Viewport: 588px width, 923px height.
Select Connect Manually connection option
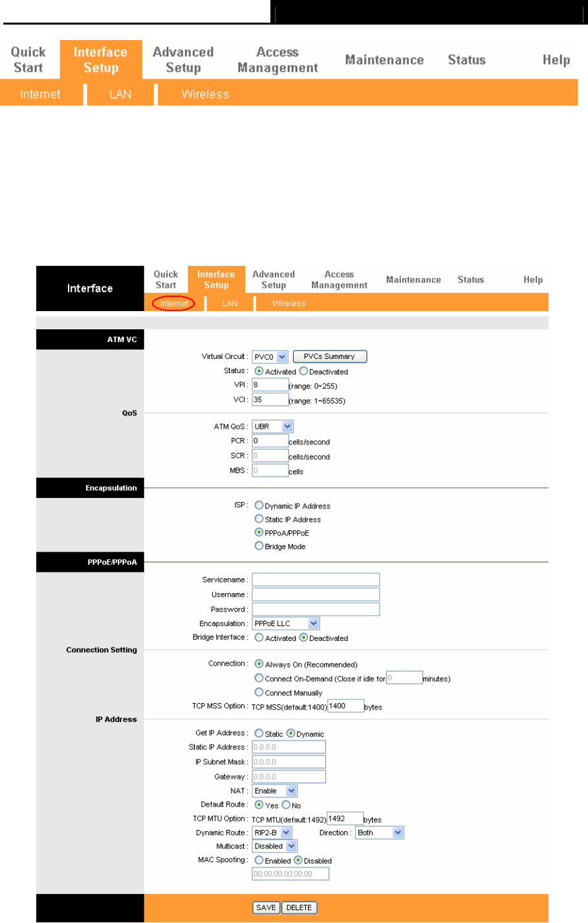click(259, 692)
